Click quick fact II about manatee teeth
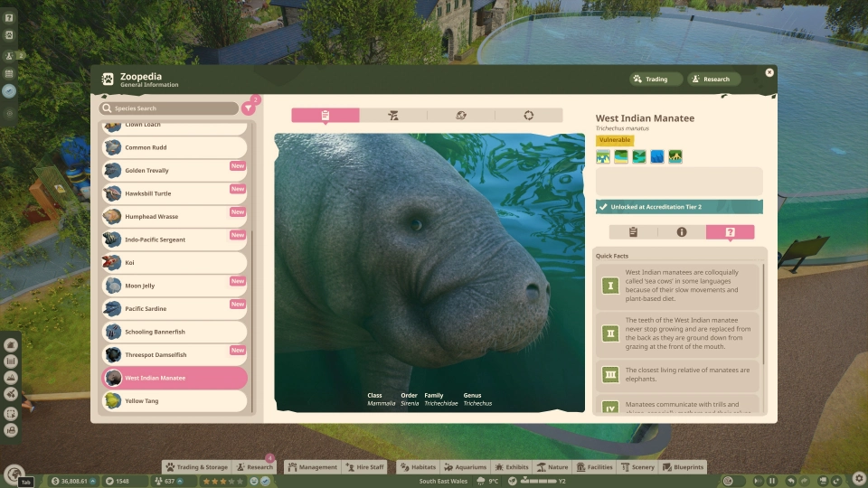Viewport: 868px width, 488px height. [x=677, y=333]
